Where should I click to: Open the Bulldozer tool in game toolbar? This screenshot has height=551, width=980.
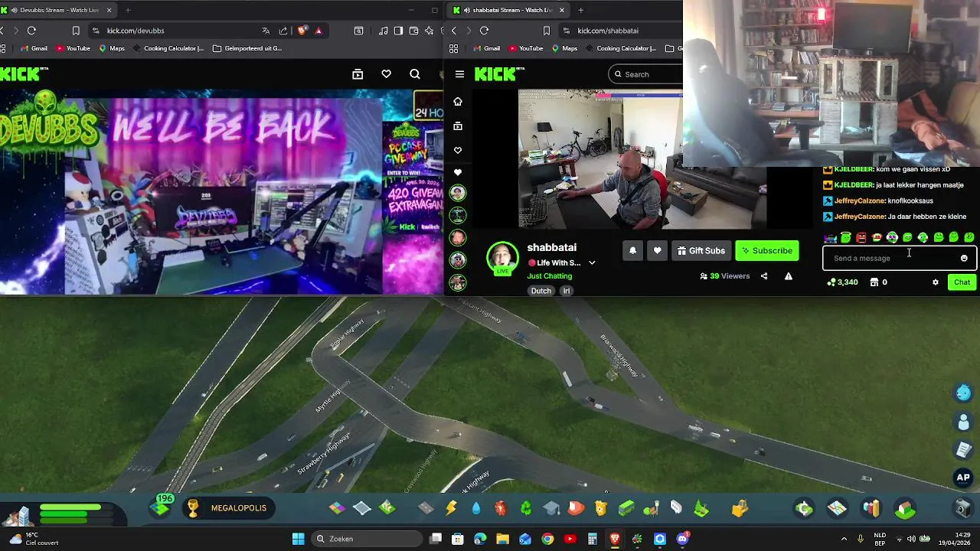point(740,508)
